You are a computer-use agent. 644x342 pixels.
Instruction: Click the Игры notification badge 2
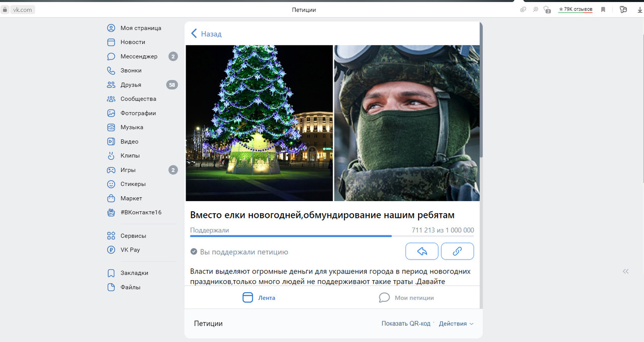[173, 170]
